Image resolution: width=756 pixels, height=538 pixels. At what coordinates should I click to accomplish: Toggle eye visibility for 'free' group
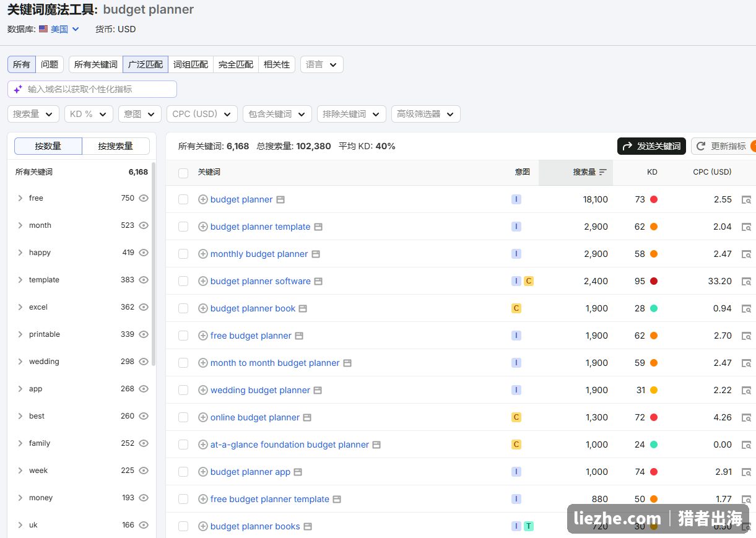click(144, 198)
